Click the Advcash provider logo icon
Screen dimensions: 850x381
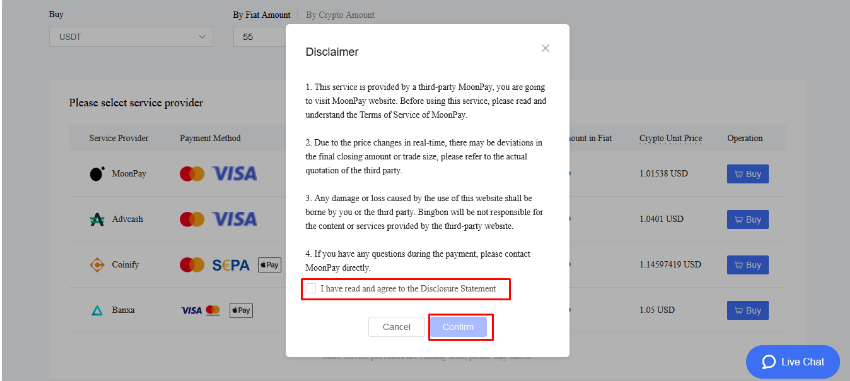(x=96, y=219)
